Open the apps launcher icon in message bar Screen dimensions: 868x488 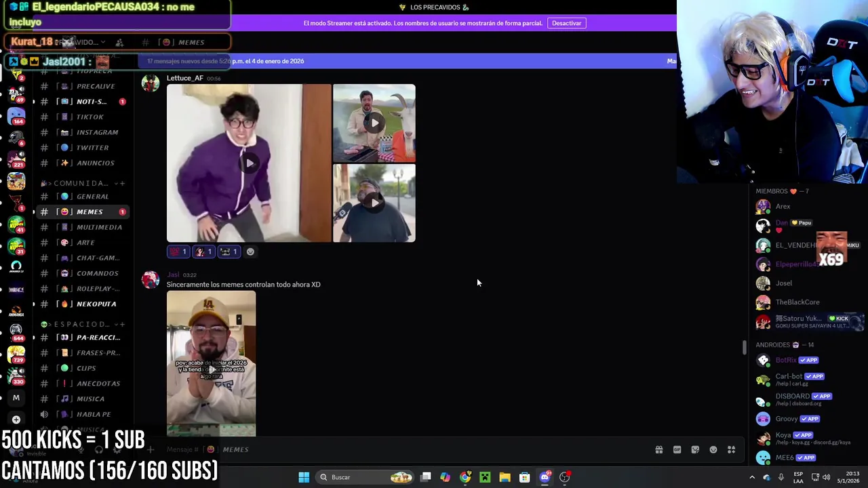click(x=732, y=449)
